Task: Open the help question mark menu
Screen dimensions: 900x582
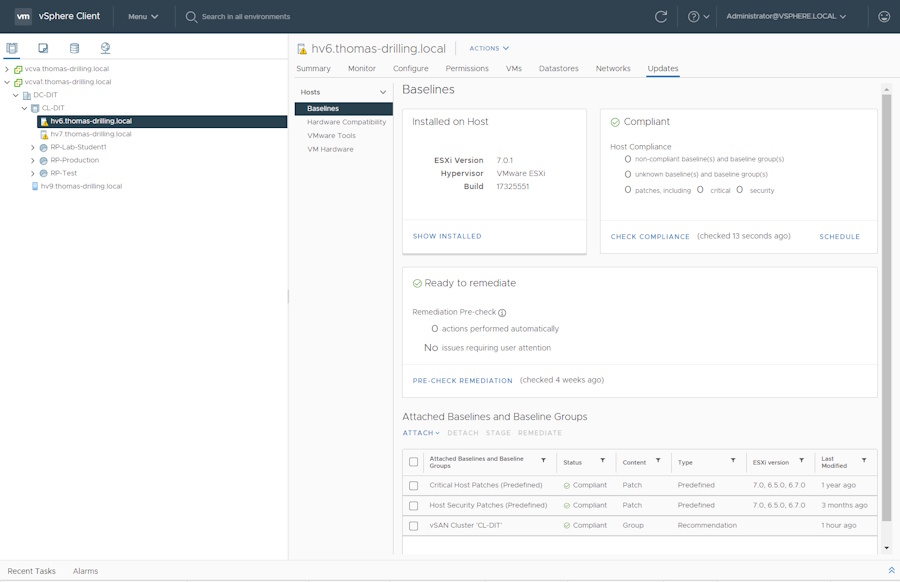Action: click(x=698, y=17)
